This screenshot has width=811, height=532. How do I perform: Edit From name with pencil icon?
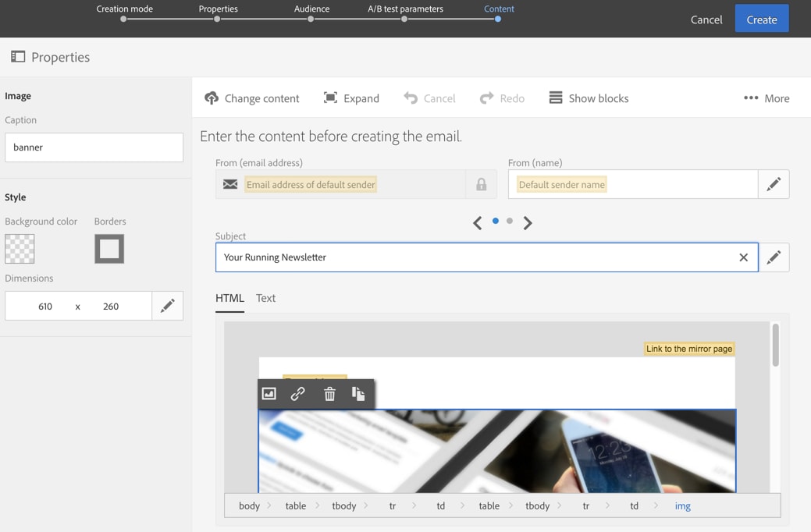pos(774,184)
